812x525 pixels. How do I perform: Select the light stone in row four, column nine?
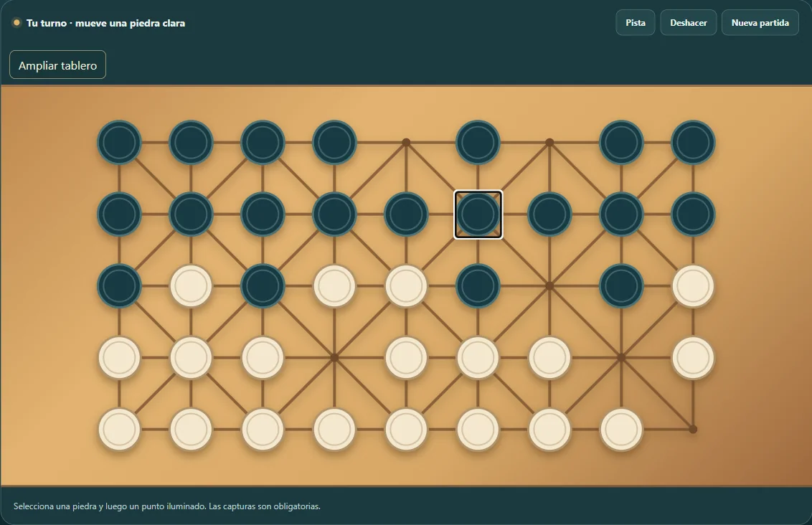click(x=693, y=358)
